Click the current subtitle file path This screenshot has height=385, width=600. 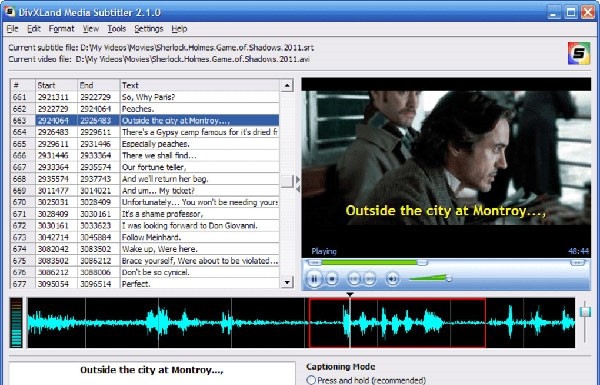[x=197, y=47]
